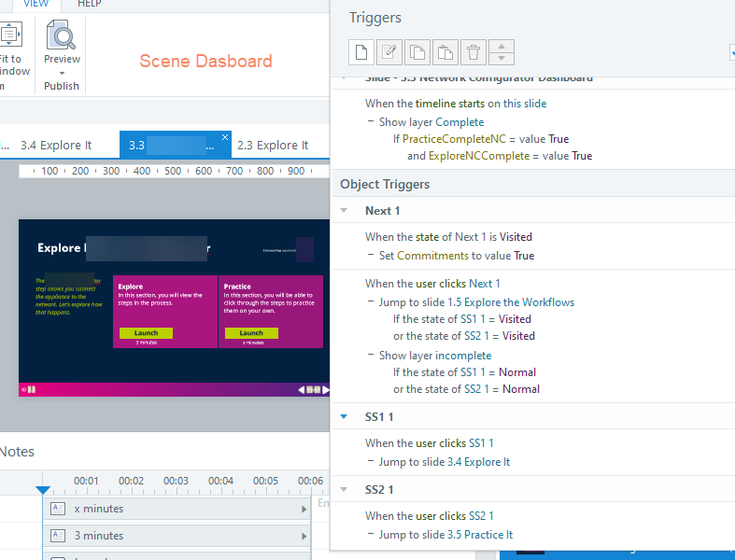Paste trigger icon
Screen dimensions: 735x560
pos(445,52)
